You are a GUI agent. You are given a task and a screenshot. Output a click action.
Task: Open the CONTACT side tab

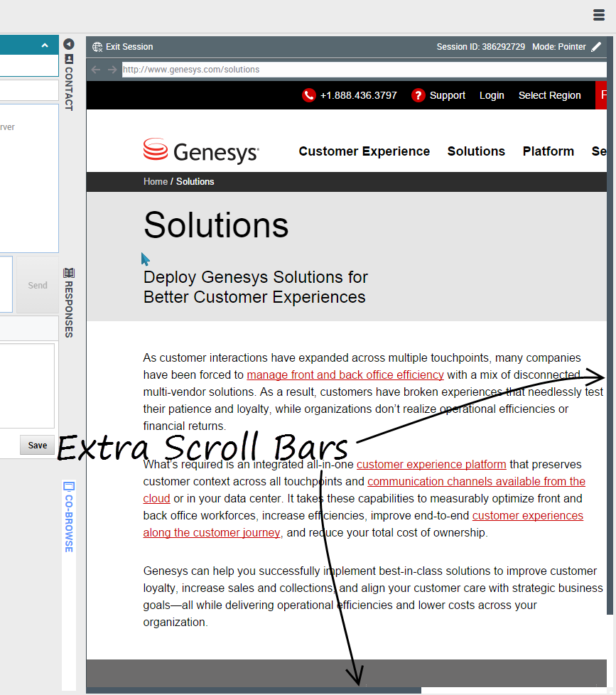click(x=69, y=82)
